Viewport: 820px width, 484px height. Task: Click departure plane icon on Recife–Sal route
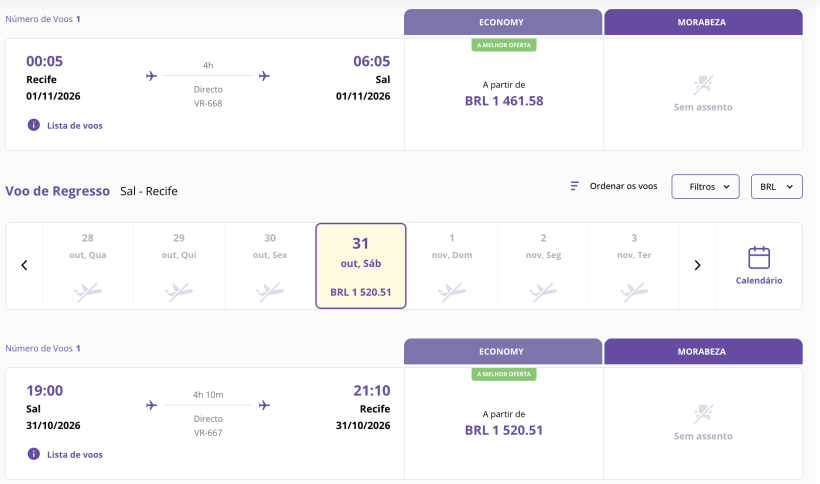click(151, 76)
